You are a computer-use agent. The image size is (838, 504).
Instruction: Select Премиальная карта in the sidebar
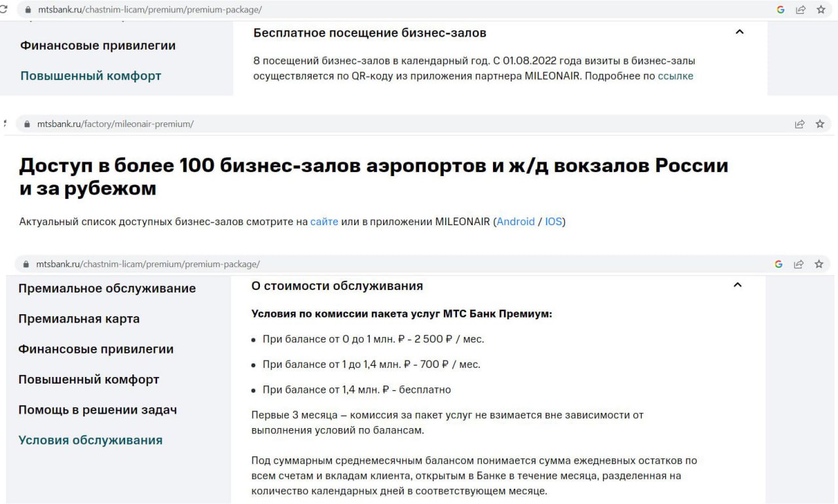click(x=79, y=319)
